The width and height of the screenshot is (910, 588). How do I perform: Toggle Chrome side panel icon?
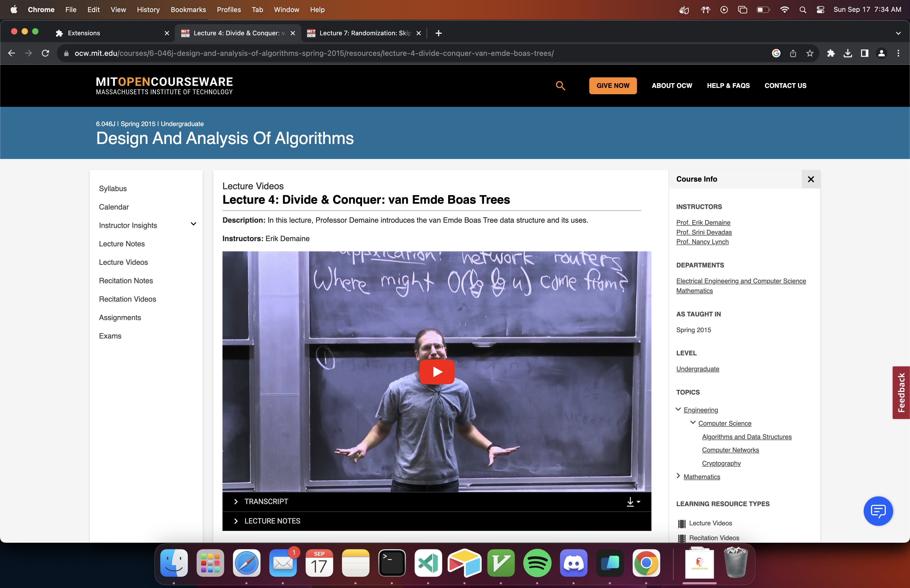tap(864, 53)
